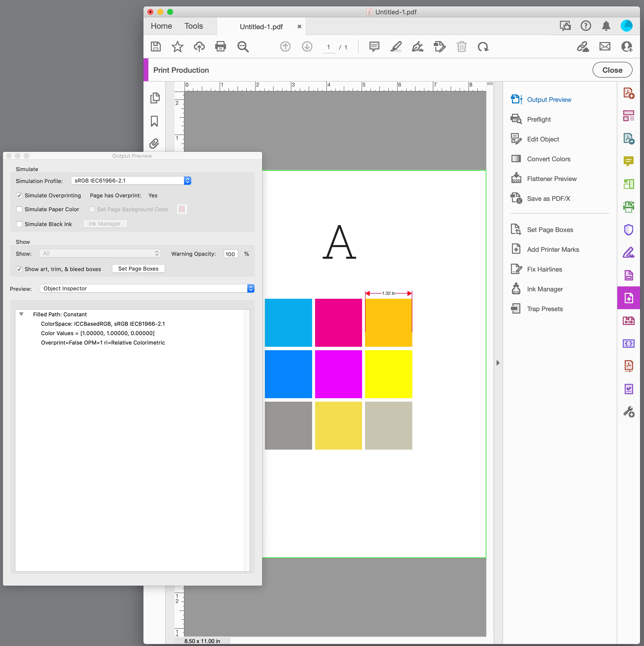
Task: Click the Trap Presets icon
Action: pos(516,309)
